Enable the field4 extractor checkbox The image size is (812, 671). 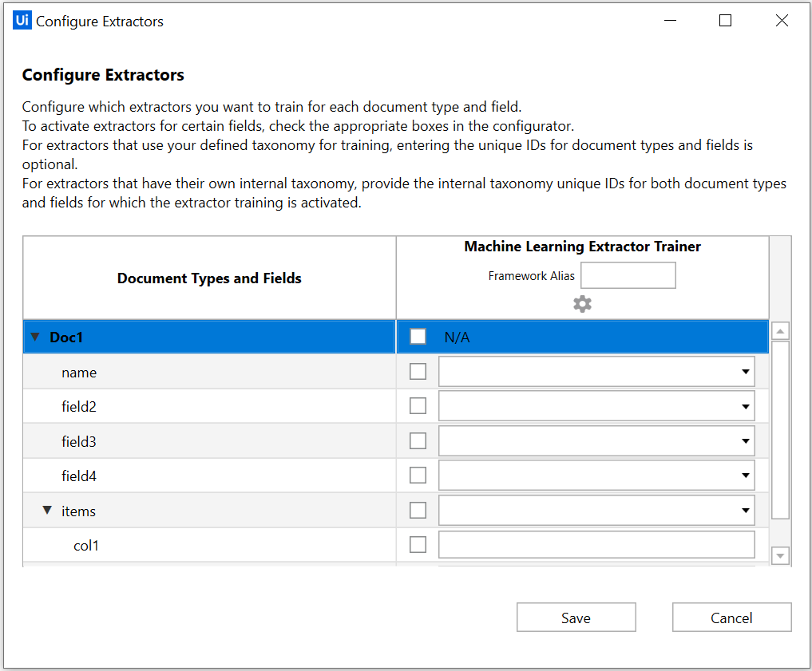pos(418,475)
